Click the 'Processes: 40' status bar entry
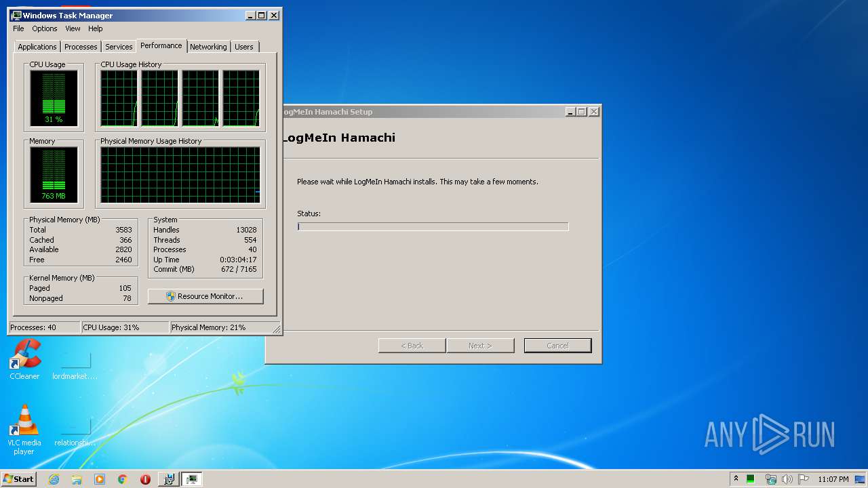 coord(44,327)
